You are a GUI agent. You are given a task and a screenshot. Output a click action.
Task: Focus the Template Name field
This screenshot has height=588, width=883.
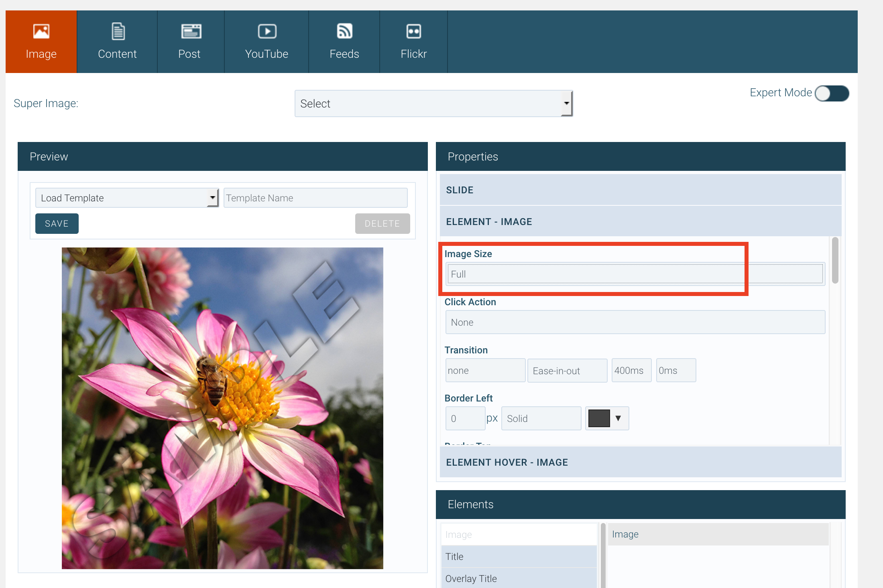pyautogui.click(x=315, y=198)
